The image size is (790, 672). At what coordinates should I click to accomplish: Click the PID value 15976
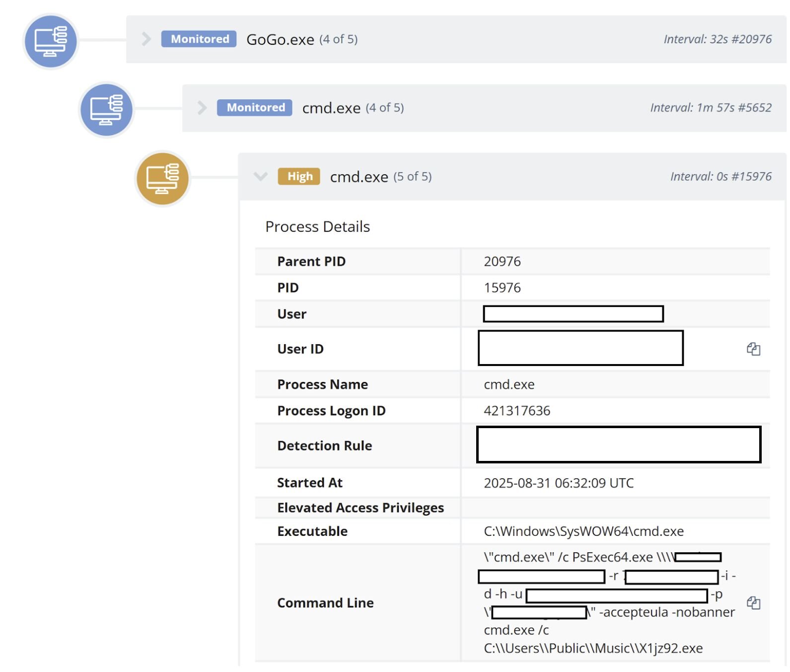pos(502,288)
